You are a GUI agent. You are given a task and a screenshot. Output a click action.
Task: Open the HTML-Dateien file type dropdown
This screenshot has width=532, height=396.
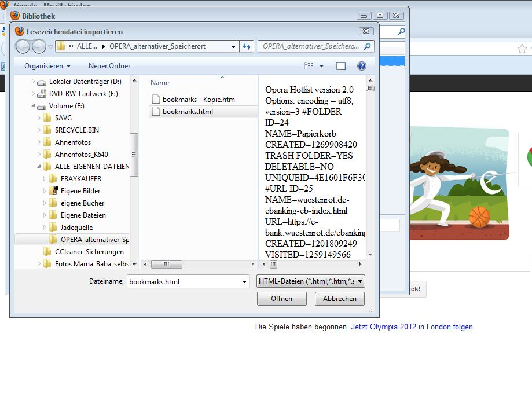pyautogui.click(x=311, y=281)
